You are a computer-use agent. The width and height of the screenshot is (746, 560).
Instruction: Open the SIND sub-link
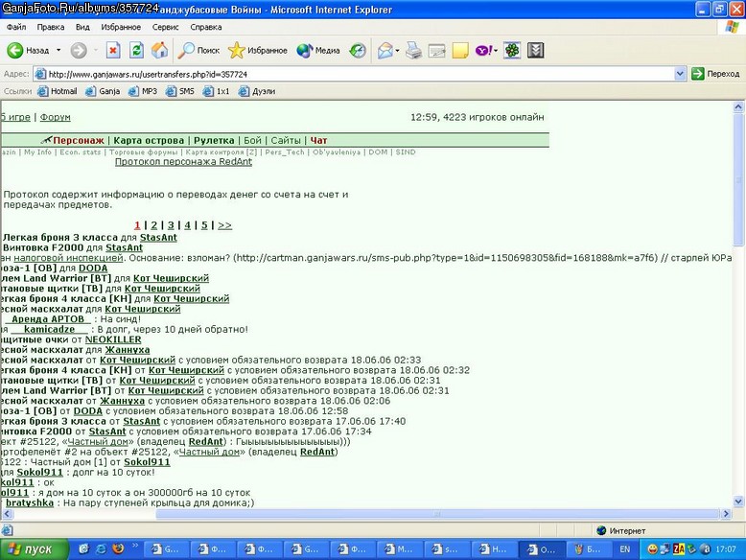(x=406, y=152)
